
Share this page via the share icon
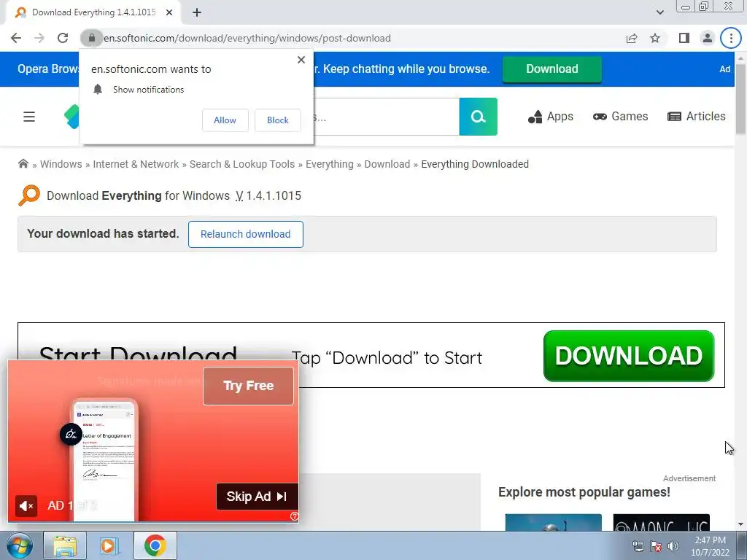(632, 38)
